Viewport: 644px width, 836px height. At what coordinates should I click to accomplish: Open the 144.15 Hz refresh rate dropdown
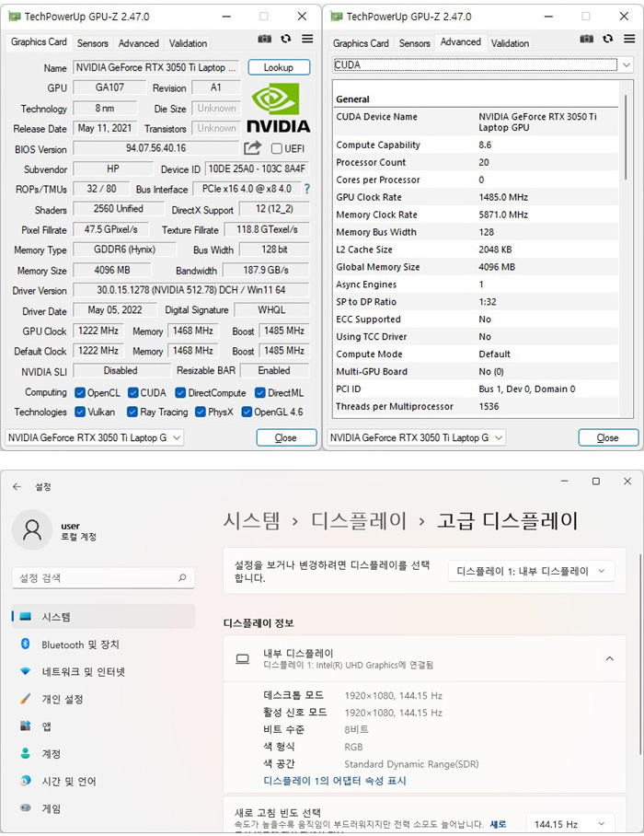point(570,824)
